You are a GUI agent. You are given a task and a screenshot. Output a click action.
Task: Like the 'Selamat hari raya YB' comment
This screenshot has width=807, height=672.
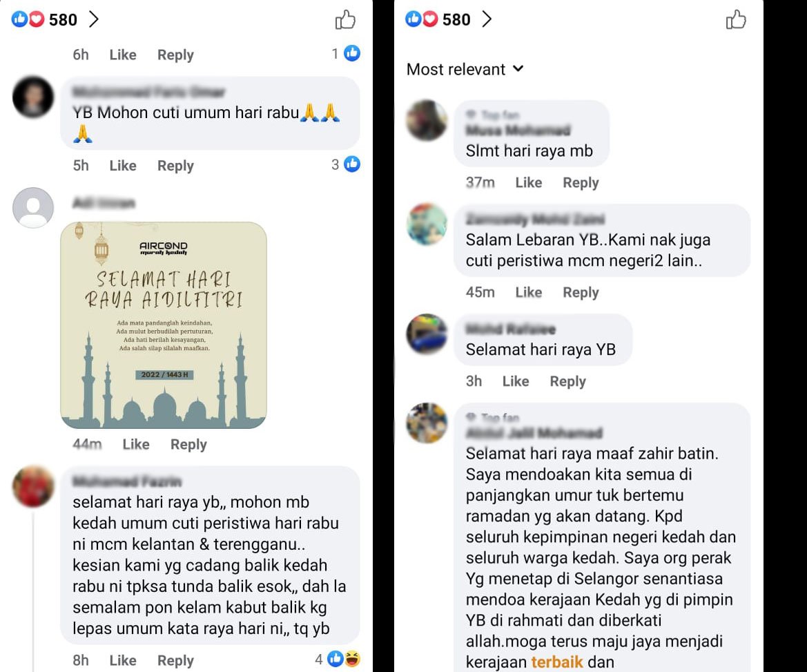tap(516, 381)
